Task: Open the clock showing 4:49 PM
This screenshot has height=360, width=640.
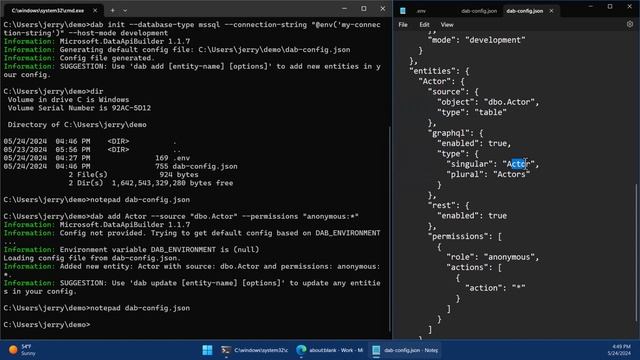Action: click(x=619, y=350)
